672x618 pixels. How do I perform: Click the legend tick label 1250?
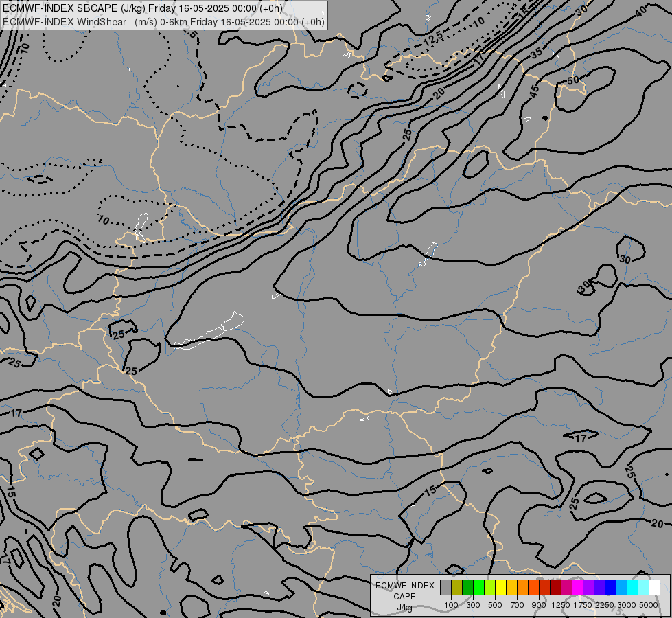click(561, 605)
